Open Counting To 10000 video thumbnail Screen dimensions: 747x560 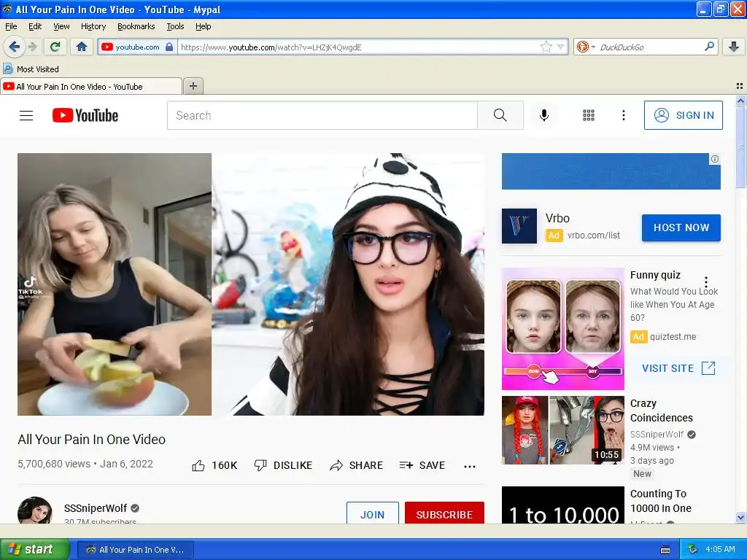(x=563, y=505)
